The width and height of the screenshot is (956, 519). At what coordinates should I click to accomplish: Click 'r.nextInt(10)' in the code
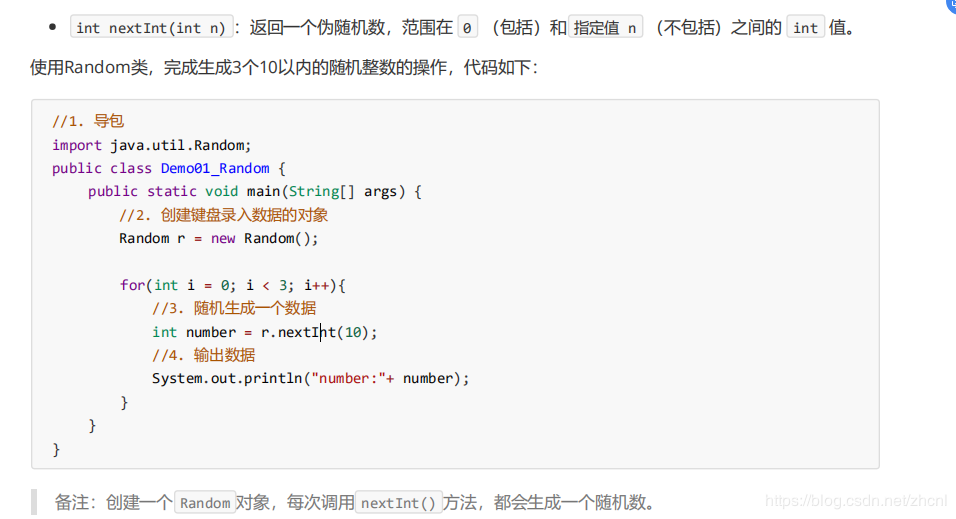[316, 332]
